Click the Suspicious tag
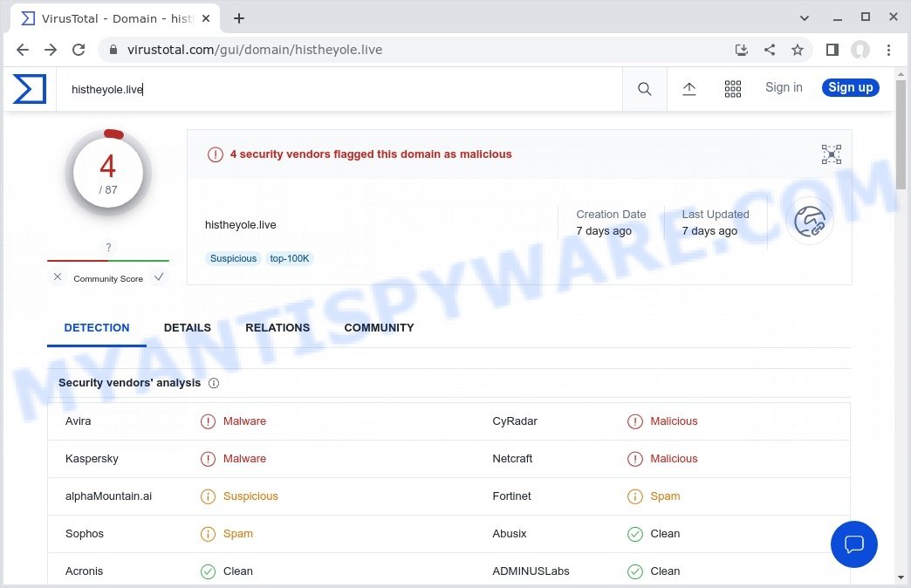Screen dimensions: 911x588 tap(233, 258)
